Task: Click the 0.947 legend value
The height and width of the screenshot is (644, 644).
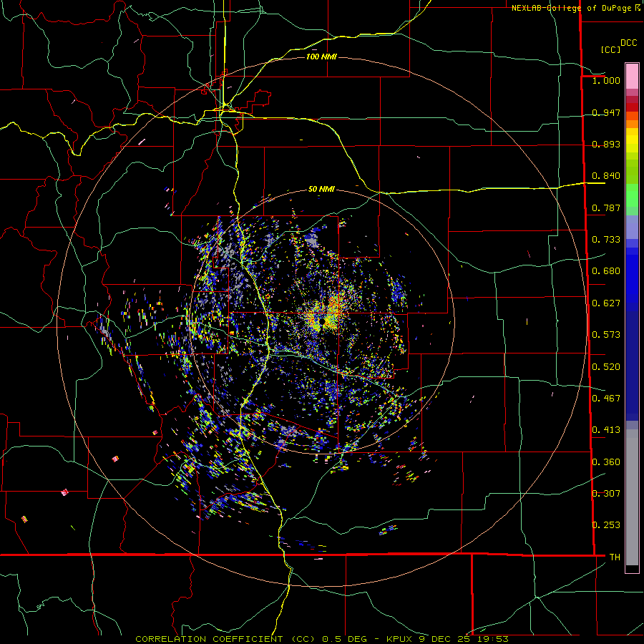Action: pos(606,112)
